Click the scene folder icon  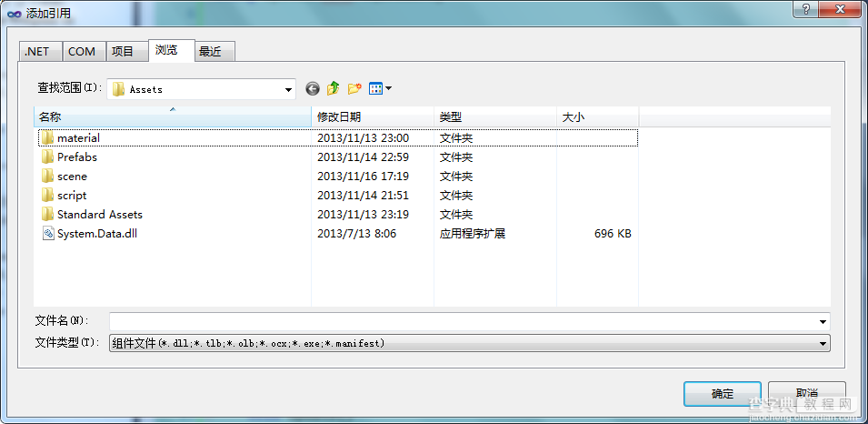click(x=47, y=177)
